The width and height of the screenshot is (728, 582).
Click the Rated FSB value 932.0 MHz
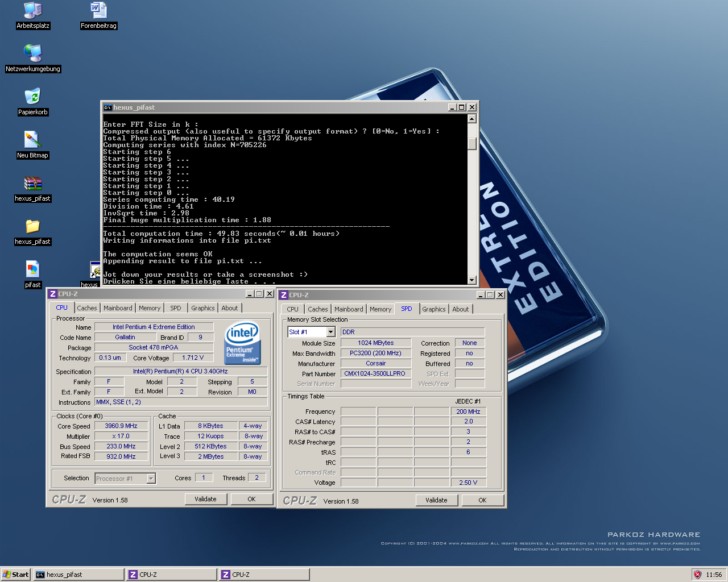click(121, 456)
